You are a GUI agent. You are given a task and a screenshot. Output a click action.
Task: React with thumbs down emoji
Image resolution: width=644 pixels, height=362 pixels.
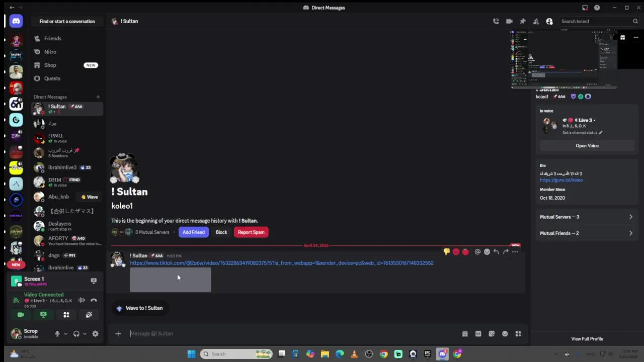[446, 252]
